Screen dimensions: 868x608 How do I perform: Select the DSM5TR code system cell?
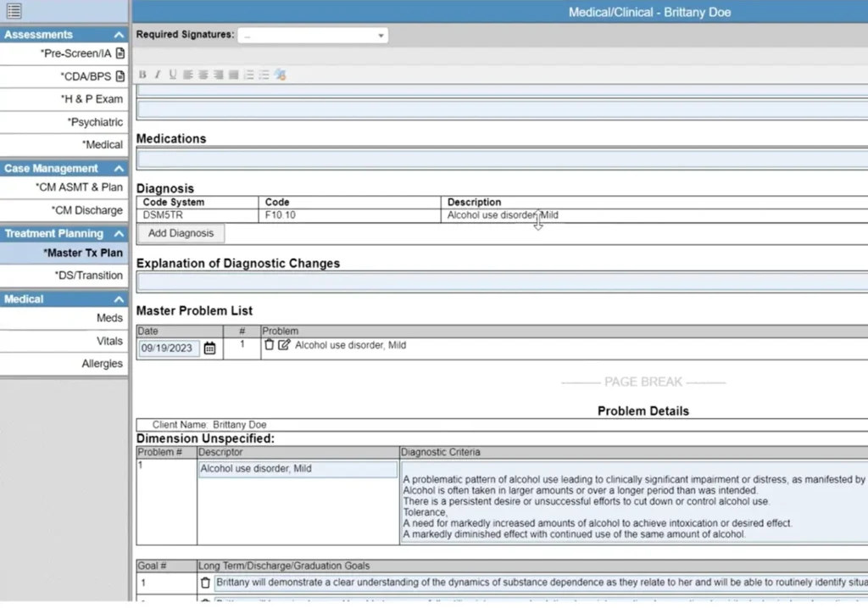[198, 215]
